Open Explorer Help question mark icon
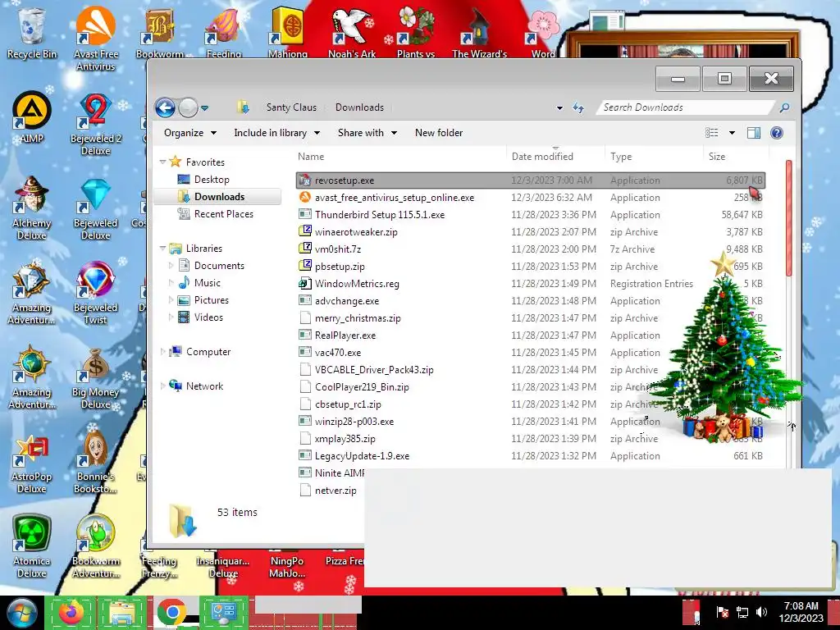 pos(776,133)
